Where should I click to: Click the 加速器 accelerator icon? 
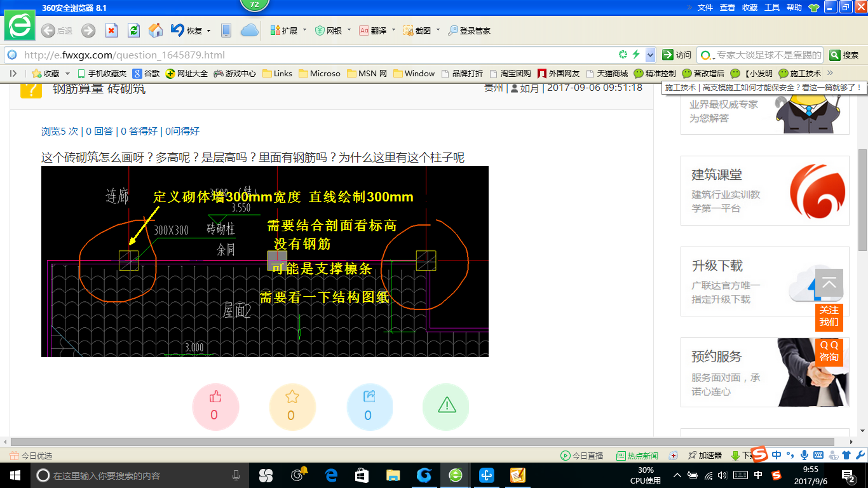(x=705, y=456)
